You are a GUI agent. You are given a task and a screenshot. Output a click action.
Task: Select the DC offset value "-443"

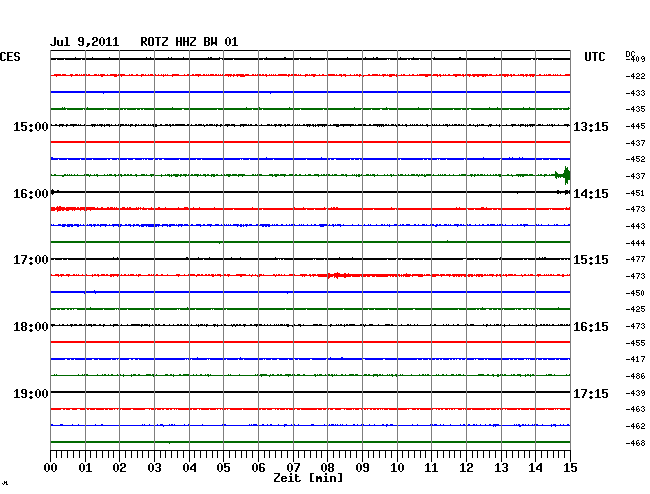635,226
